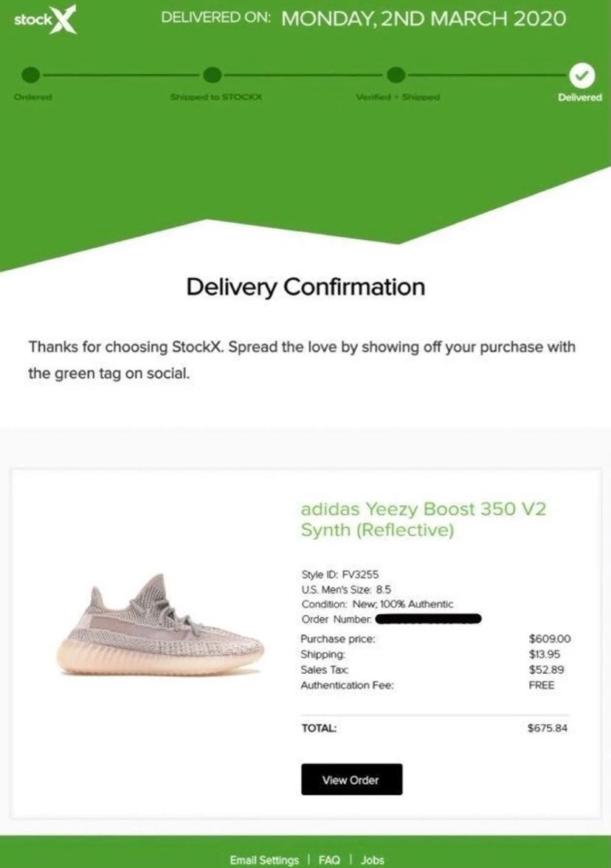The height and width of the screenshot is (868, 611).
Task: Open the Yeezy Boost 350 sneaker image
Action: 161,625
